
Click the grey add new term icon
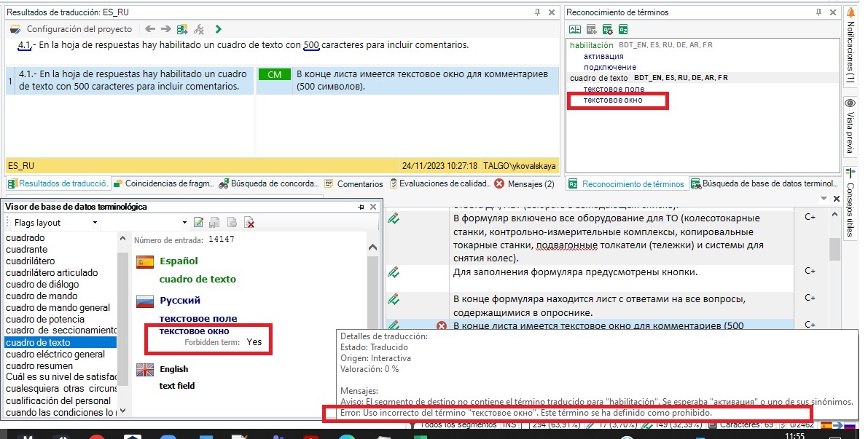pos(592,29)
